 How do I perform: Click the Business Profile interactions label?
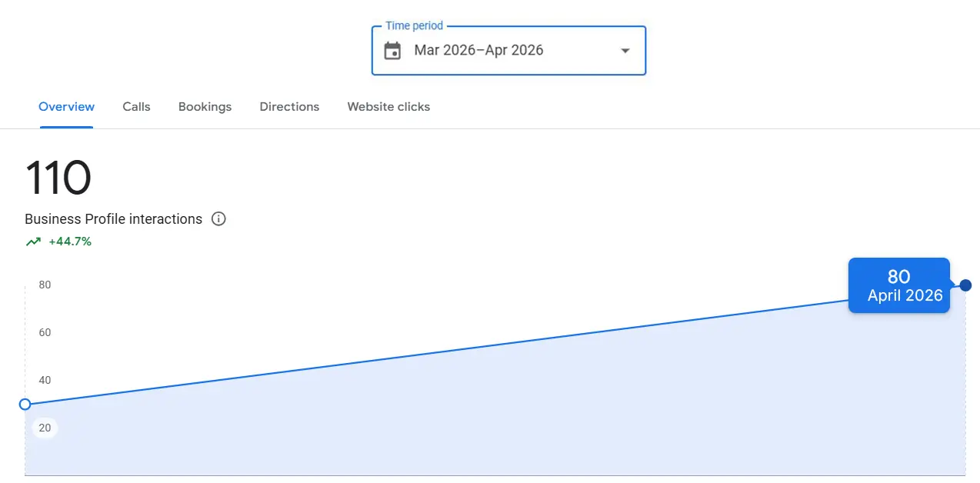click(112, 219)
